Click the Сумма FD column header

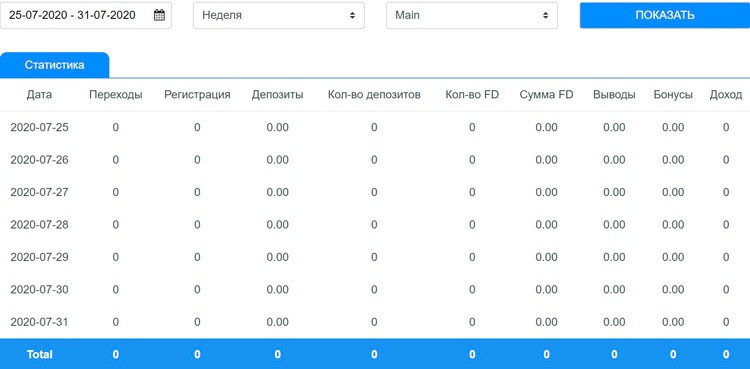(x=546, y=95)
